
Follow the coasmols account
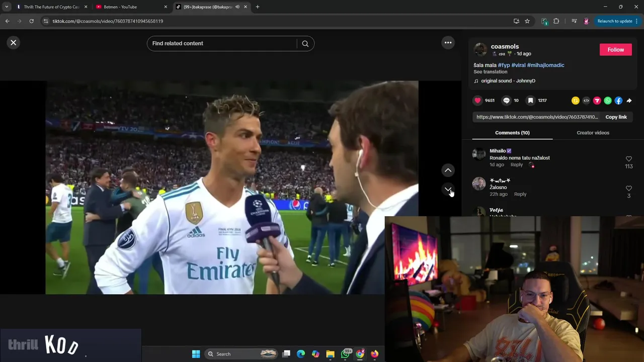tap(615, 50)
